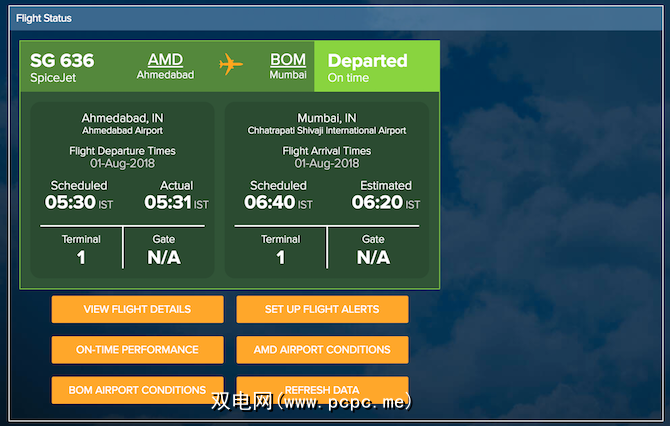The width and height of the screenshot is (670, 426).
Task: Click the orange airplane icon
Action: [231, 65]
